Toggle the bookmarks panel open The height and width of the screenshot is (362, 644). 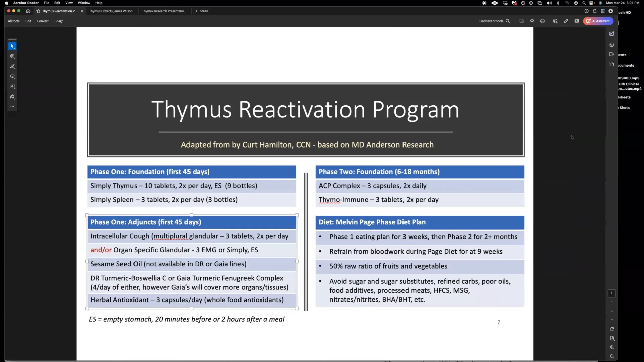pos(612,54)
